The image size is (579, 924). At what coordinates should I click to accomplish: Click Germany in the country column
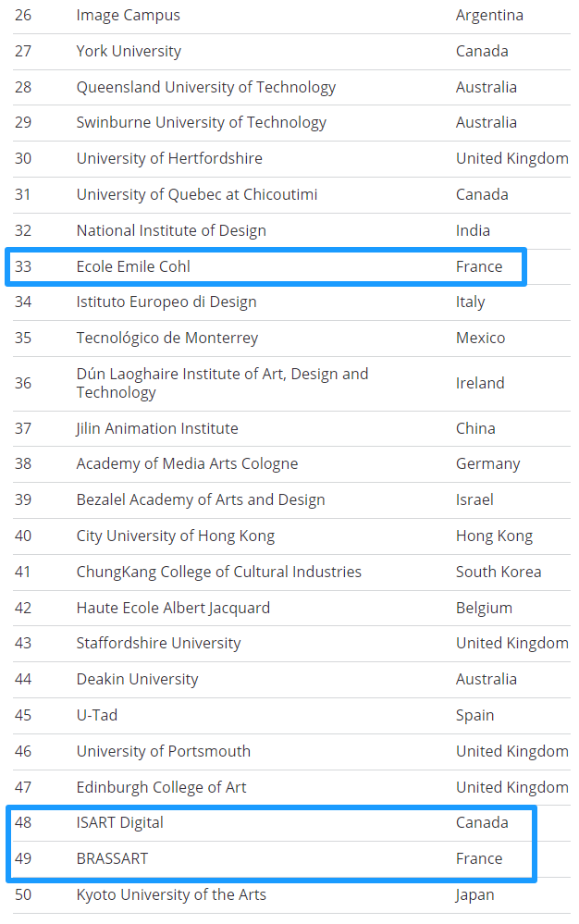coord(487,464)
